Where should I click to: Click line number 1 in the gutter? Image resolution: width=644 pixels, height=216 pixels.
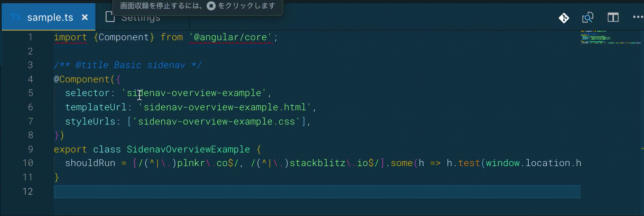(30, 37)
